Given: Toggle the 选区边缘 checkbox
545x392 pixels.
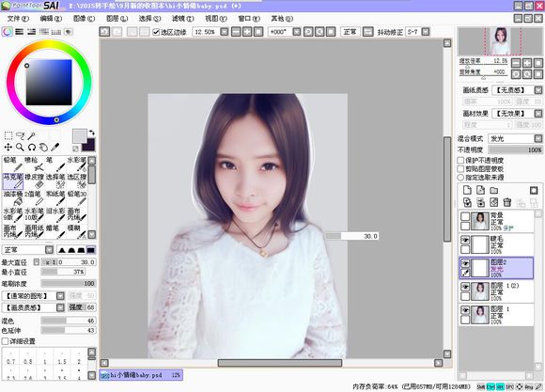Looking at the screenshot, I should click(x=156, y=32).
